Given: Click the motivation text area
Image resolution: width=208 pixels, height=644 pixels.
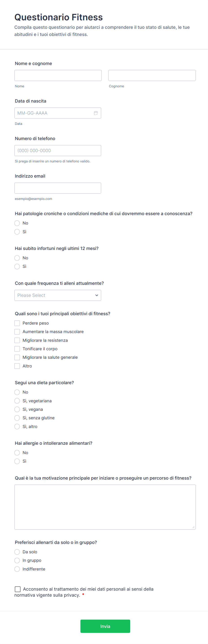Looking at the screenshot, I should 105,507.
